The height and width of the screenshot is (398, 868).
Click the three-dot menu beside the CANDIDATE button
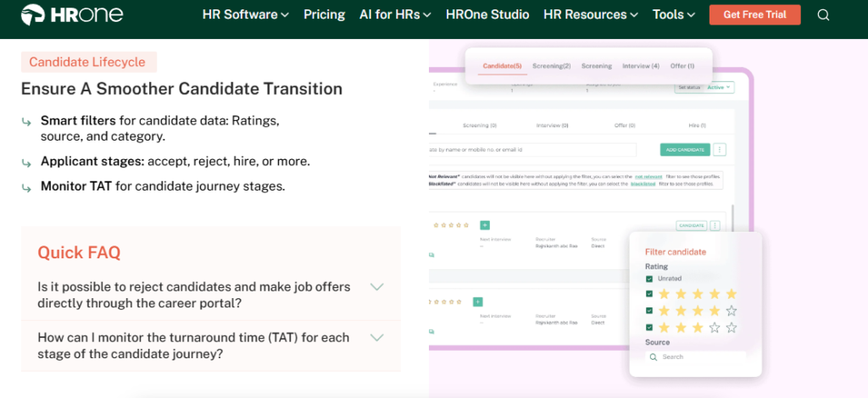click(715, 225)
